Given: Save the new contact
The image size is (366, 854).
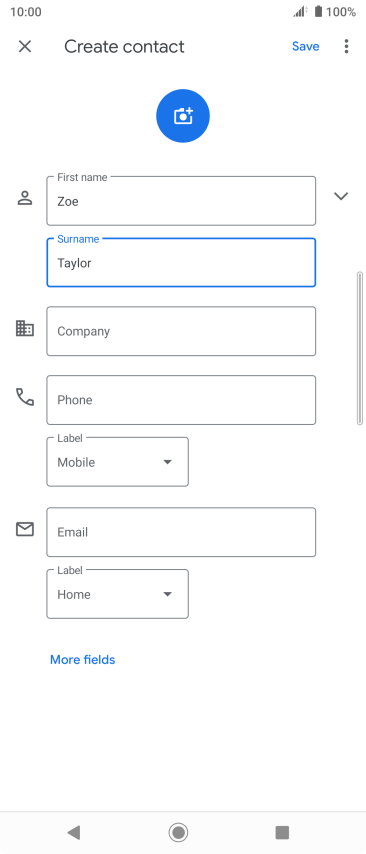Looking at the screenshot, I should point(306,46).
